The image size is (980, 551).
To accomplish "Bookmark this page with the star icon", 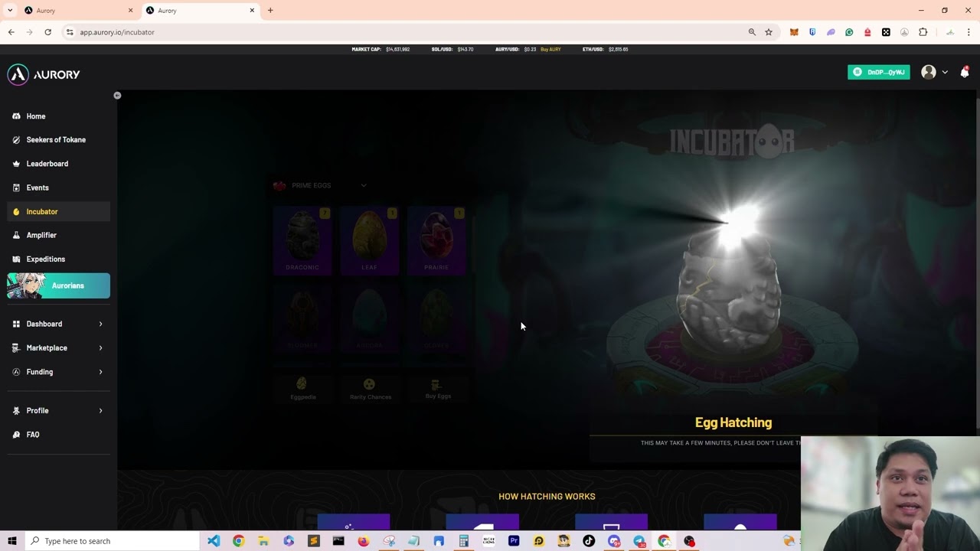I will pyautogui.click(x=769, y=32).
